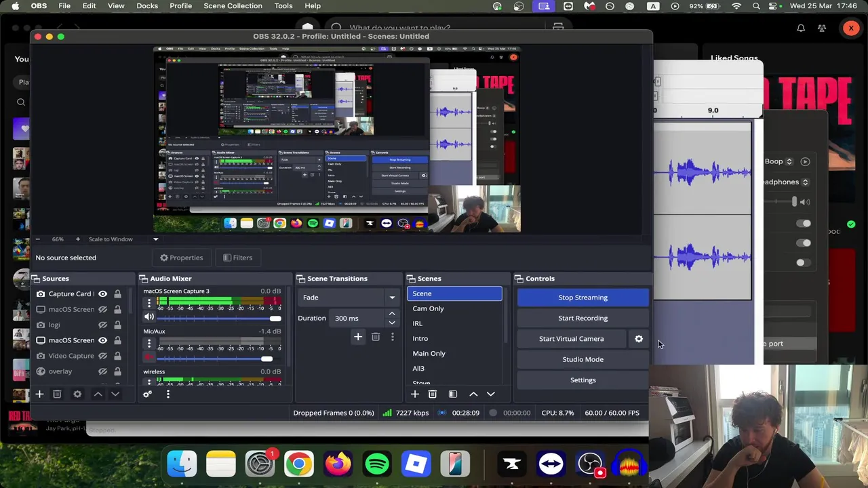Open Boop sound dropdown in background window

click(x=778, y=161)
